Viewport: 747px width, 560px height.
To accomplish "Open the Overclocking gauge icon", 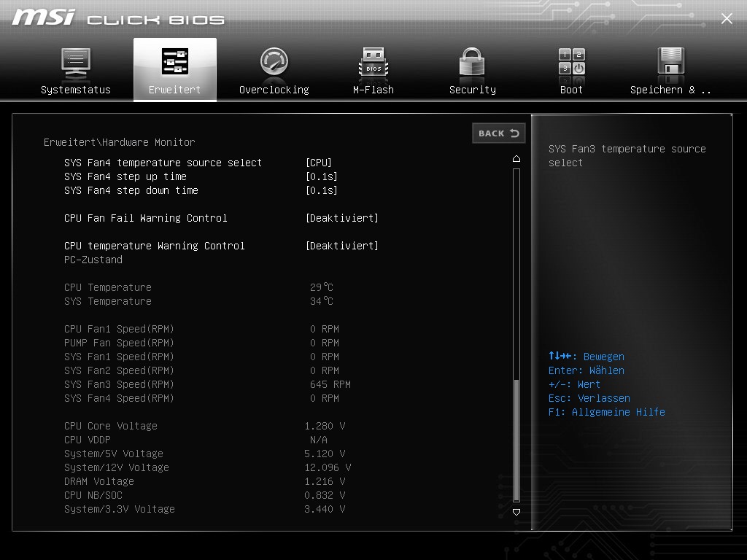I will 274,61.
